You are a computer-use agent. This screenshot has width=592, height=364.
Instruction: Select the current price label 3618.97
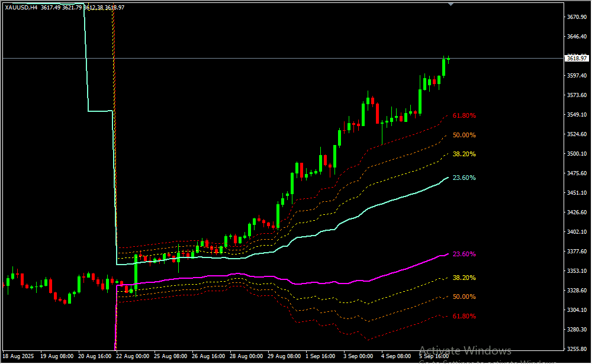point(576,58)
